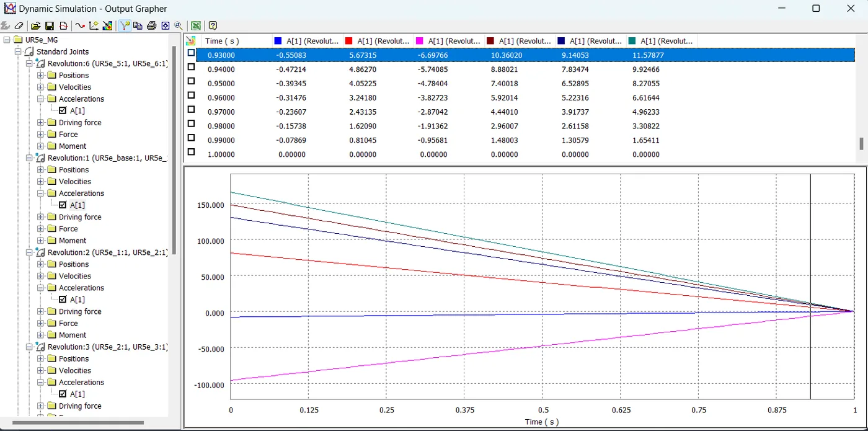Open help with the question mark icon
Viewport: 868px width, 431px height.
click(x=213, y=26)
